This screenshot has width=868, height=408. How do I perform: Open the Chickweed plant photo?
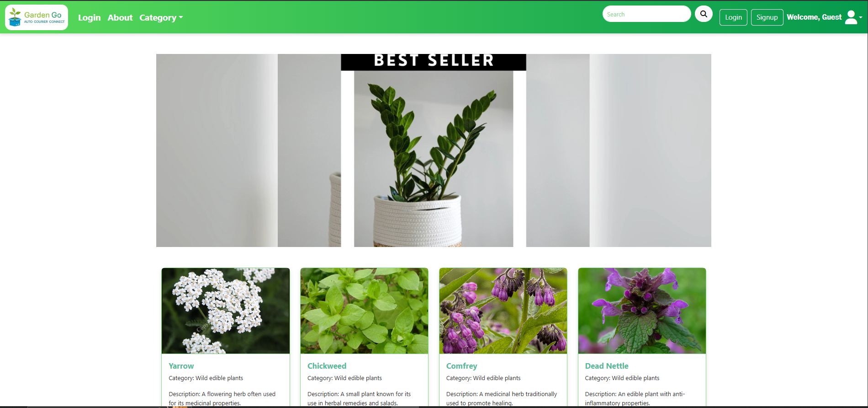[x=364, y=311]
